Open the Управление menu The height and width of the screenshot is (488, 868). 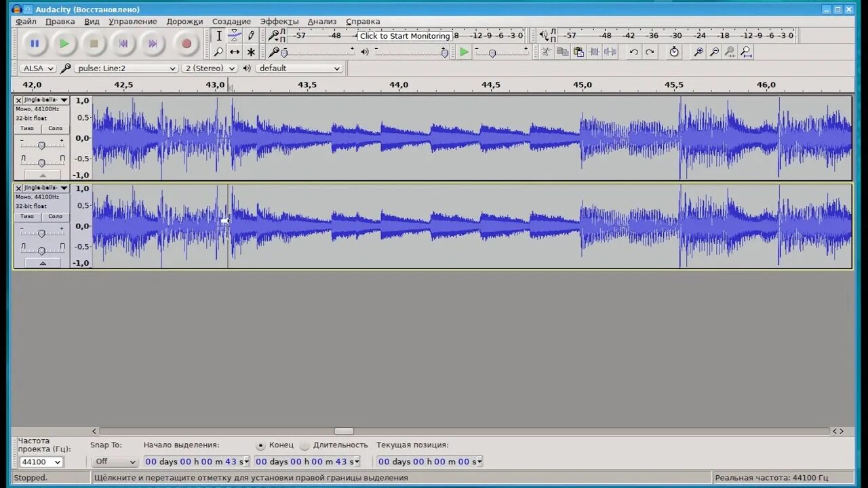click(133, 22)
